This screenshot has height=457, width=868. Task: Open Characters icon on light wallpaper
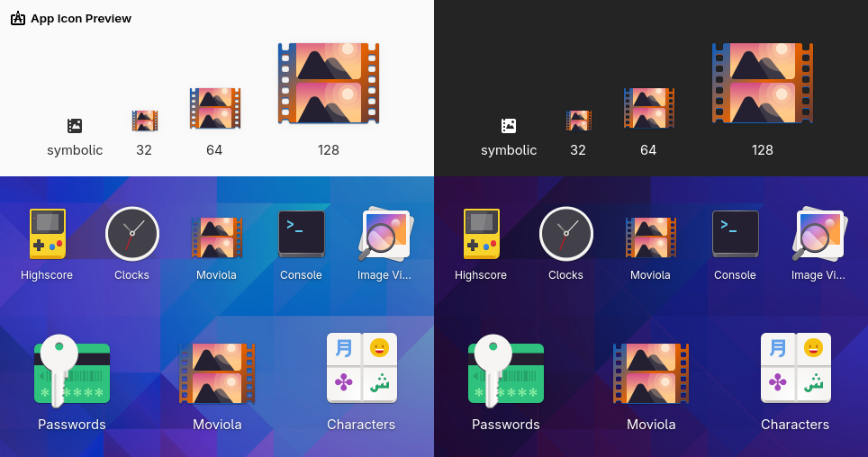362,367
